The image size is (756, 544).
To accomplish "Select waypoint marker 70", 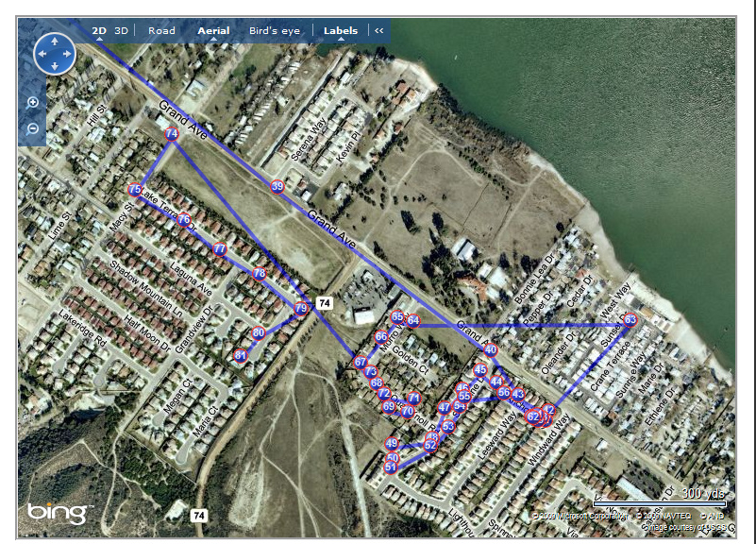I will point(408,412).
